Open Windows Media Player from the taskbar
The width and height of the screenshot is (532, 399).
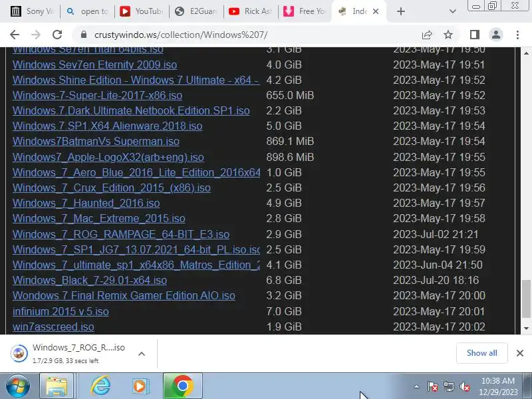pyautogui.click(x=140, y=386)
